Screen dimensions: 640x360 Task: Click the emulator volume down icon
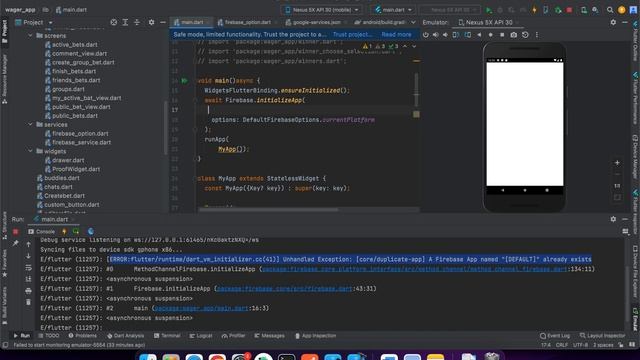[x=445, y=35]
